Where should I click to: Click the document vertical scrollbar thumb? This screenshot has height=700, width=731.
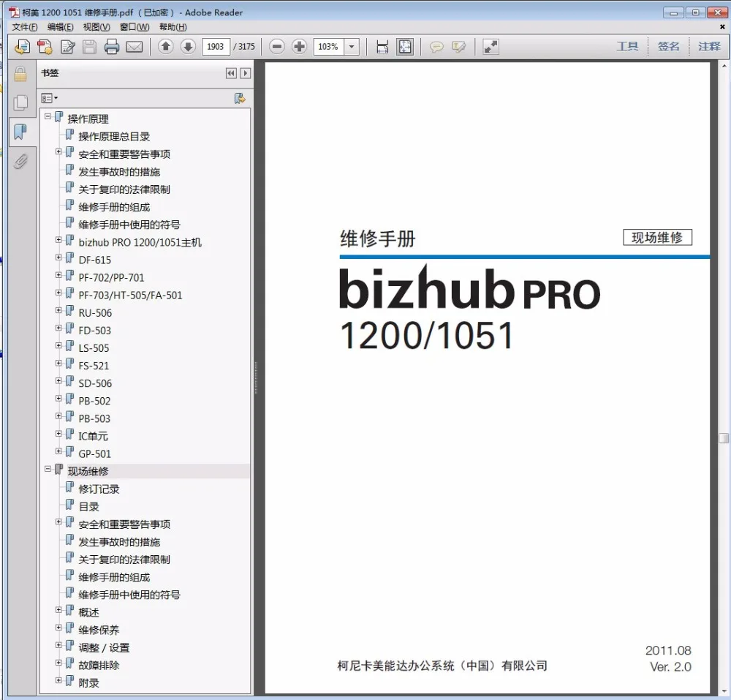pyautogui.click(x=724, y=438)
